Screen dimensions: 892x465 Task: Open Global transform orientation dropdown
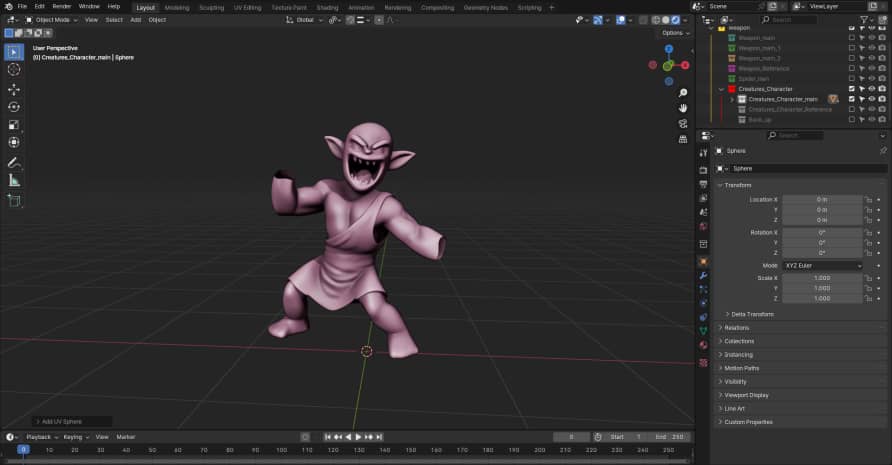(304, 20)
